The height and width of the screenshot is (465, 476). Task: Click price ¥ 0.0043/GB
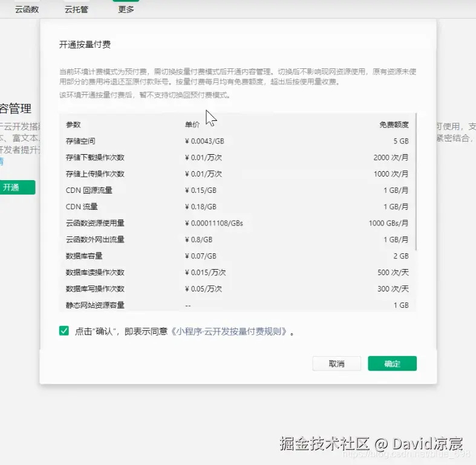tap(204, 141)
